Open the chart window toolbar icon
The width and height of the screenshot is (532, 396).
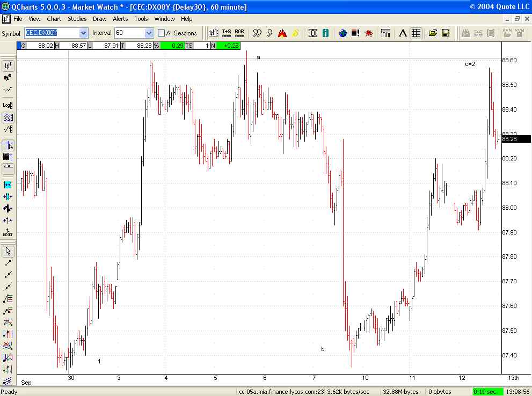pos(214,33)
